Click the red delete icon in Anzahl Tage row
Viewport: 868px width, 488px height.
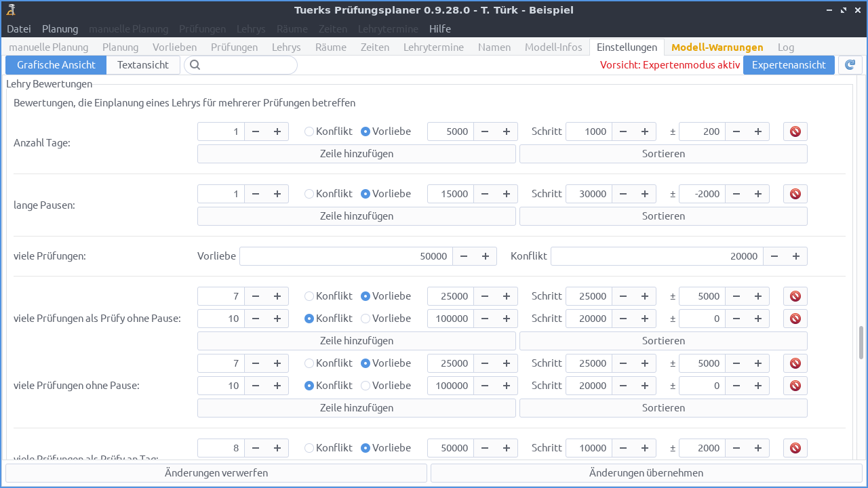pos(795,131)
